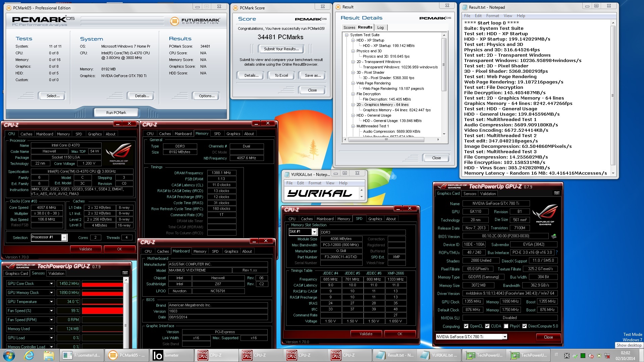Click the green square tray icon
Screen dimensions: 644x362
pyautogui.click(x=583, y=356)
